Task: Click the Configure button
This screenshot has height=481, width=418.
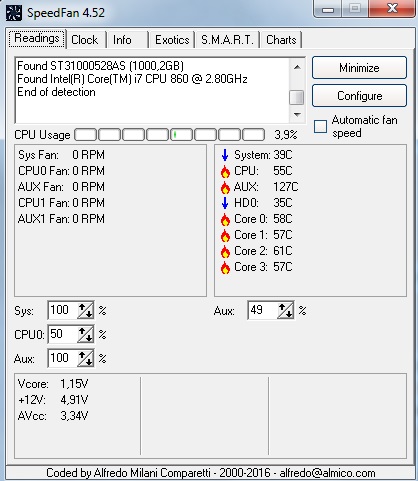Action: 359,96
